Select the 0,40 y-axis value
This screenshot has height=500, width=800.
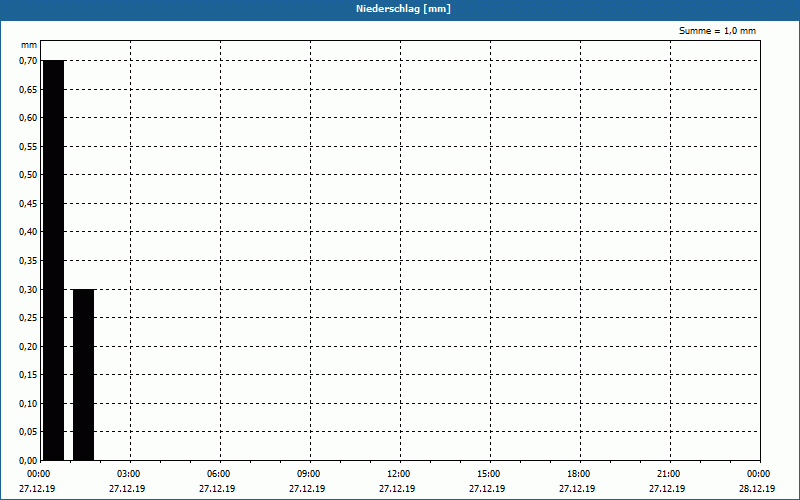click(28, 232)
